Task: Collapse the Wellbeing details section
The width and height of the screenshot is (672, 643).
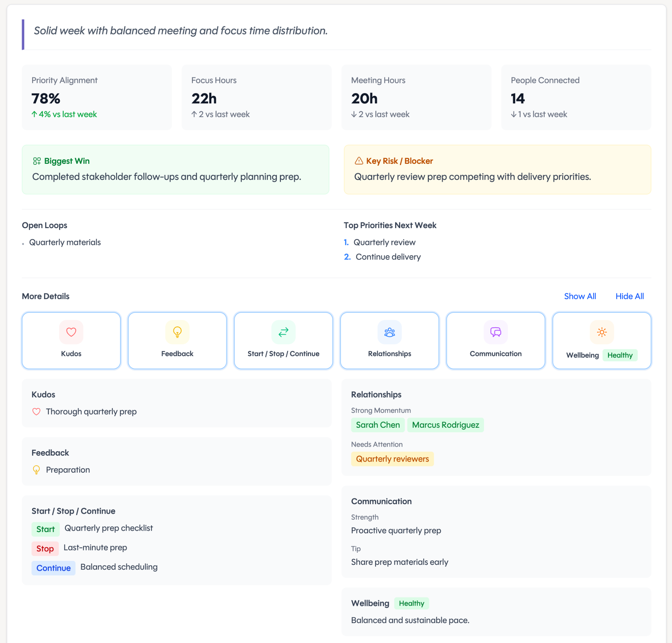Action: [601, 340]
